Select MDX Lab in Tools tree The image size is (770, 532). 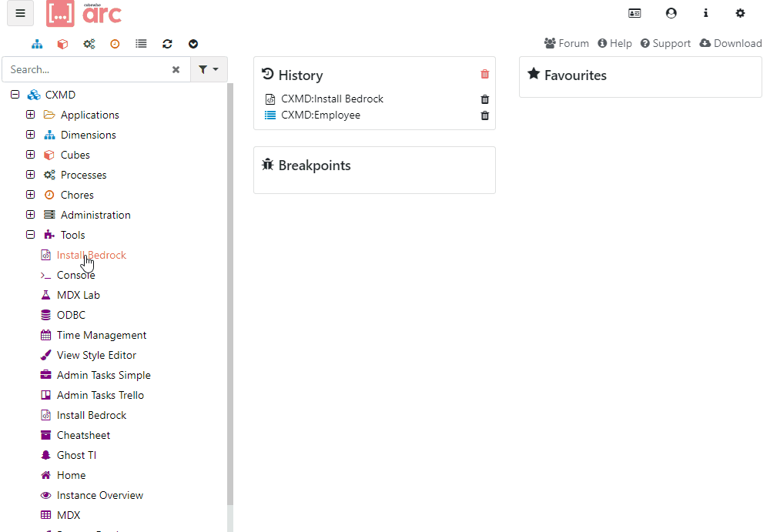pos(78,295)
